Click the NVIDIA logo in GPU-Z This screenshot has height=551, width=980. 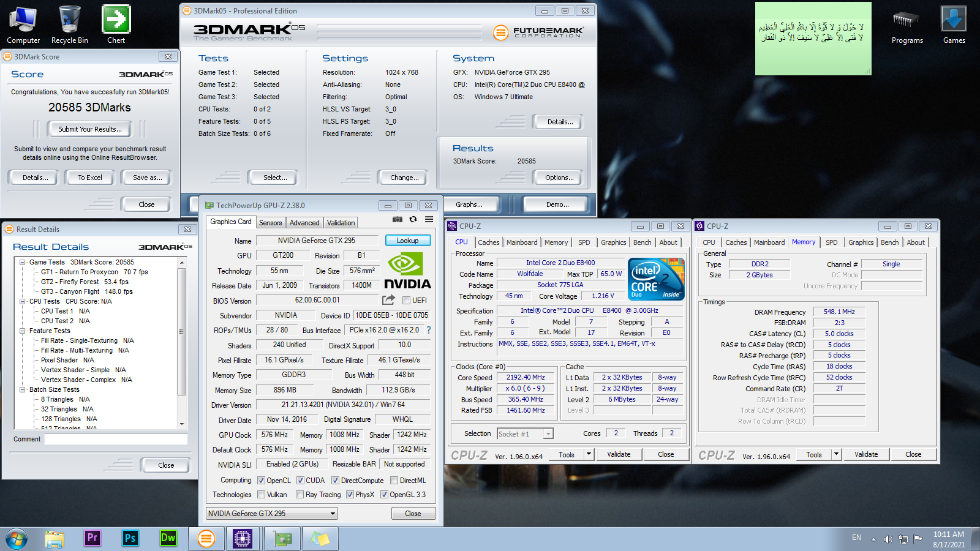(407, 270)
